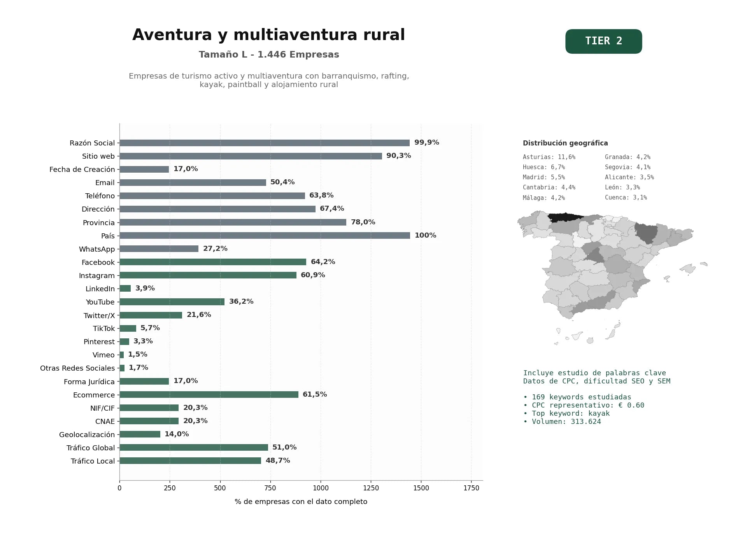Screen dimensions: 747x560
Task: Click the '64,2%' value
Action: (x=323, y=262)
